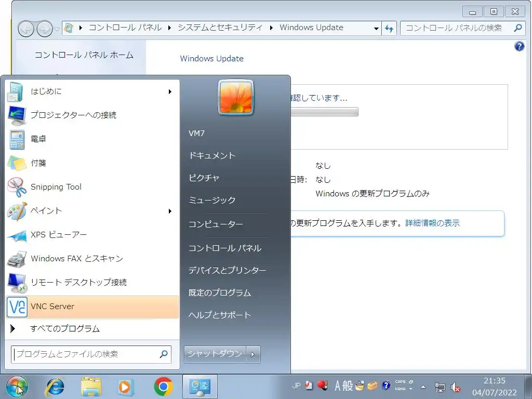Screen dimensions: 532x399
Task: Expand the はじめに submenu arrow
Action: click(x=170, y=91)
